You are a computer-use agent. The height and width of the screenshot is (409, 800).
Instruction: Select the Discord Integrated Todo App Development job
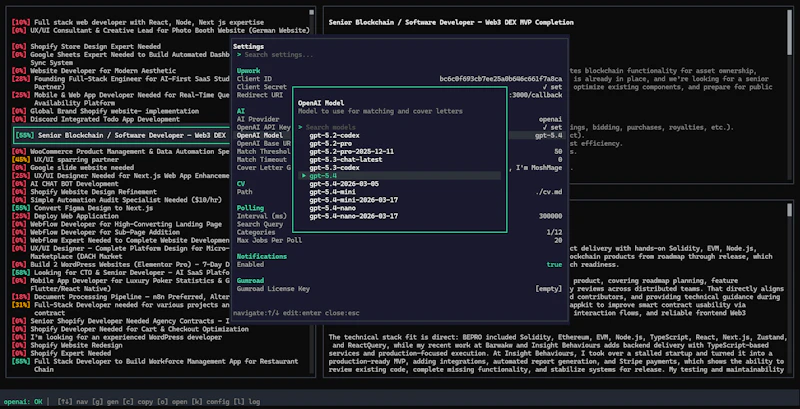95,119
